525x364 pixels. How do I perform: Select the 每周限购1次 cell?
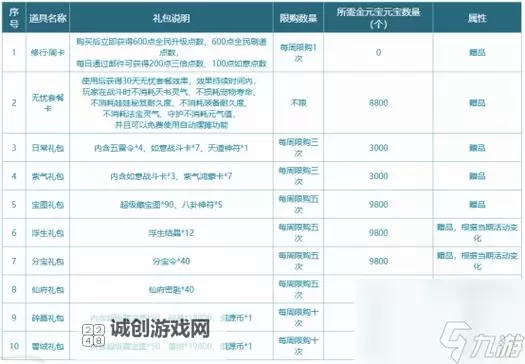pyautogui.click(x=298, y=52)
